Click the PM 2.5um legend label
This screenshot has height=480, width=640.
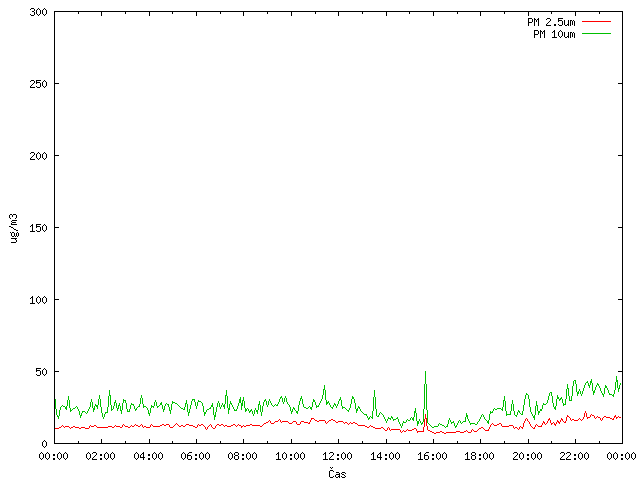551,22
